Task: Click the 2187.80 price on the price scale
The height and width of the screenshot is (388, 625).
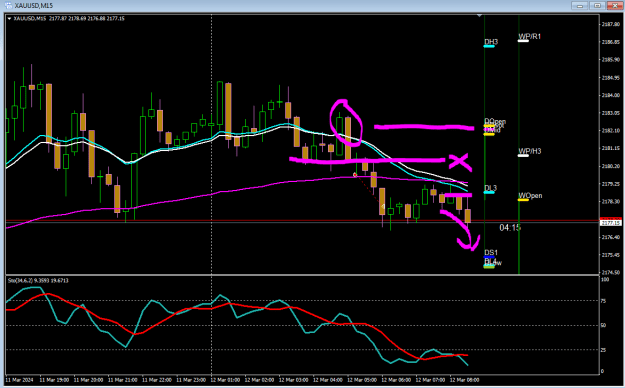Action: click(611, 24)
